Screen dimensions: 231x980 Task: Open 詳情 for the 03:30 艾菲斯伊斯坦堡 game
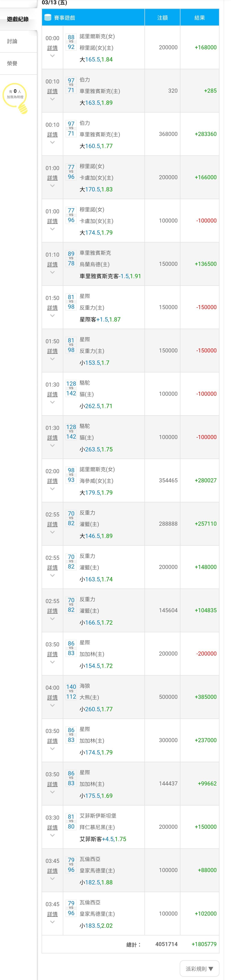52,827
